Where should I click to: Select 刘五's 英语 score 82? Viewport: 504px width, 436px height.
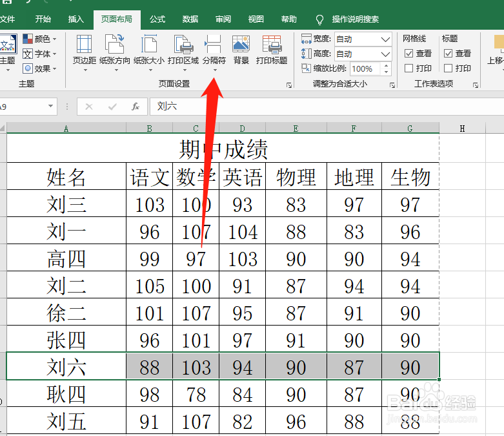click(x=243, y=420)
